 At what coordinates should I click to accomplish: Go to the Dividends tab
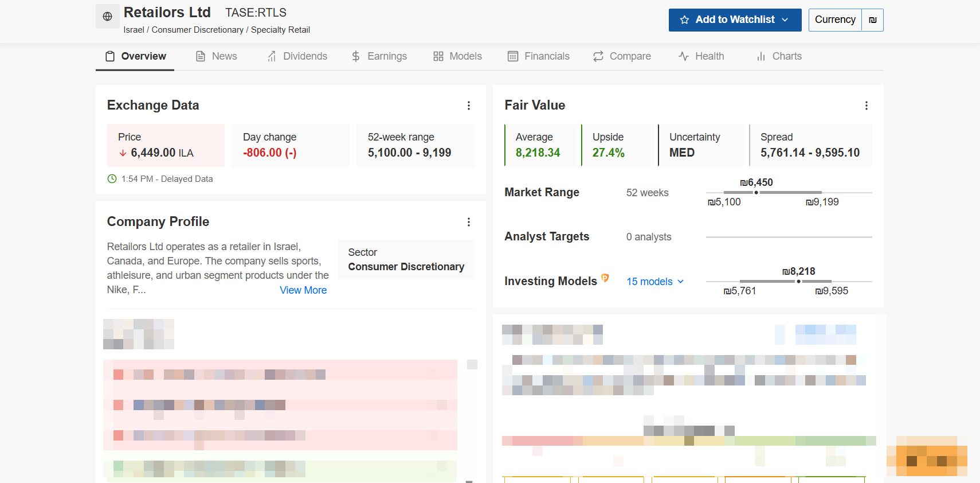click(x=297, y=56)
